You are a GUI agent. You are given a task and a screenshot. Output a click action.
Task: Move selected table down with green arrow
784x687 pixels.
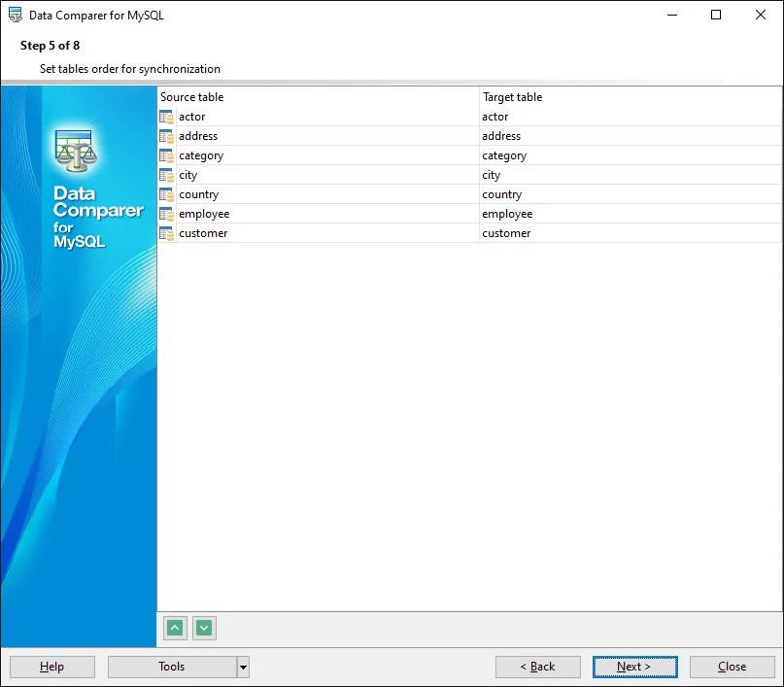(x=204, y=628)
